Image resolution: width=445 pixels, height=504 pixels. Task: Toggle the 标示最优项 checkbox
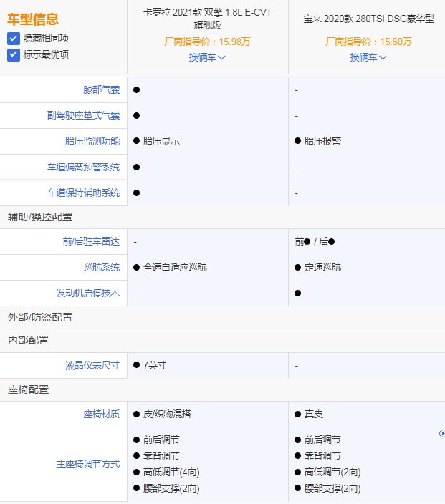[x=14, y=54]
